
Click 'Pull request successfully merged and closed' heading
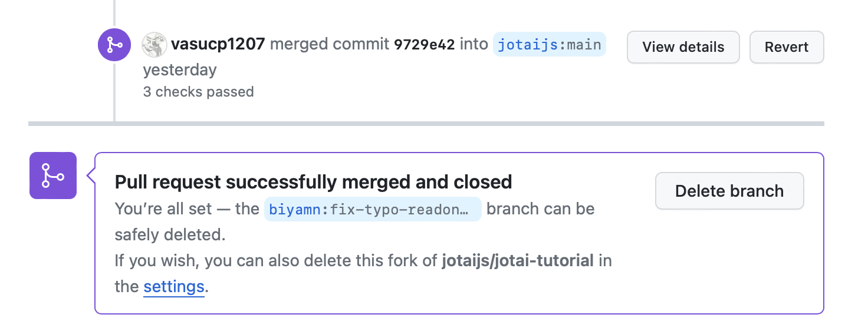[x=313, y=182]
